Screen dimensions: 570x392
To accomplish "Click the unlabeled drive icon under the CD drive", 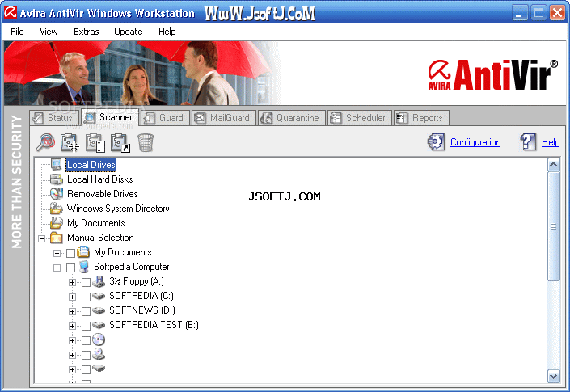I will tap(99, 354).
